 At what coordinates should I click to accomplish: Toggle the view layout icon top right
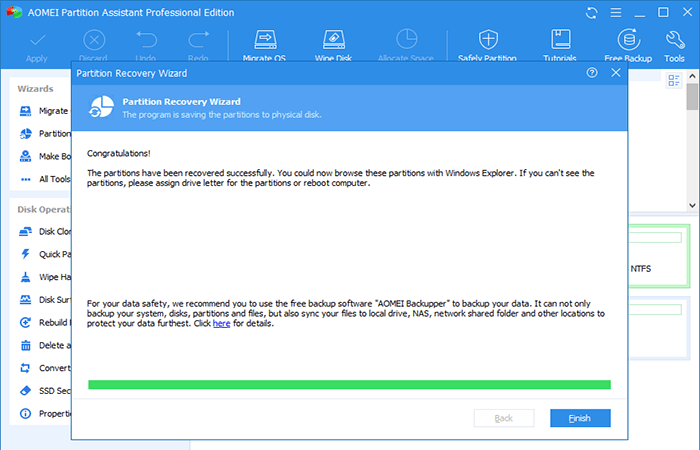click(x=674, y=81)
